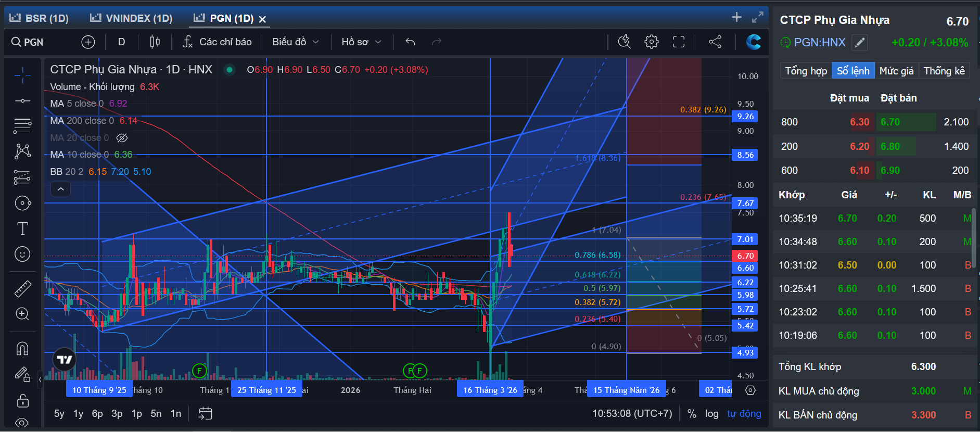This screenshot has height=432, width=980.
Task: Set chart range to 1y
Action: click(x=78, y=414)
